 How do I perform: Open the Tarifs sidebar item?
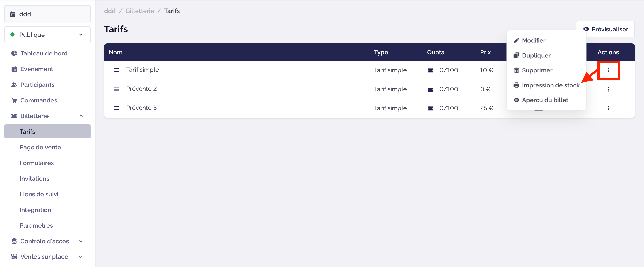tap(47, 131)
